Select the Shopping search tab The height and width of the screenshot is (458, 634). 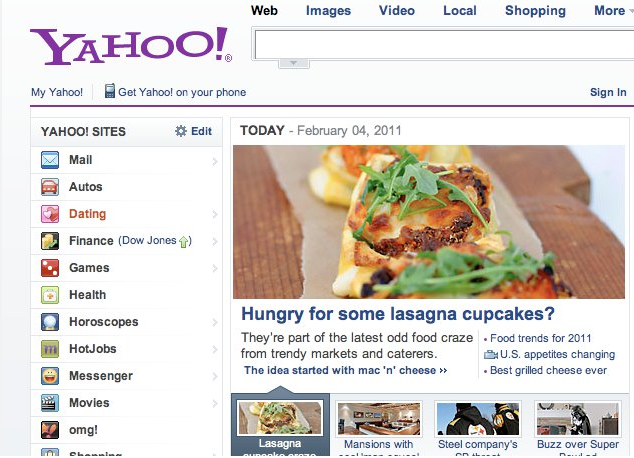535,11
